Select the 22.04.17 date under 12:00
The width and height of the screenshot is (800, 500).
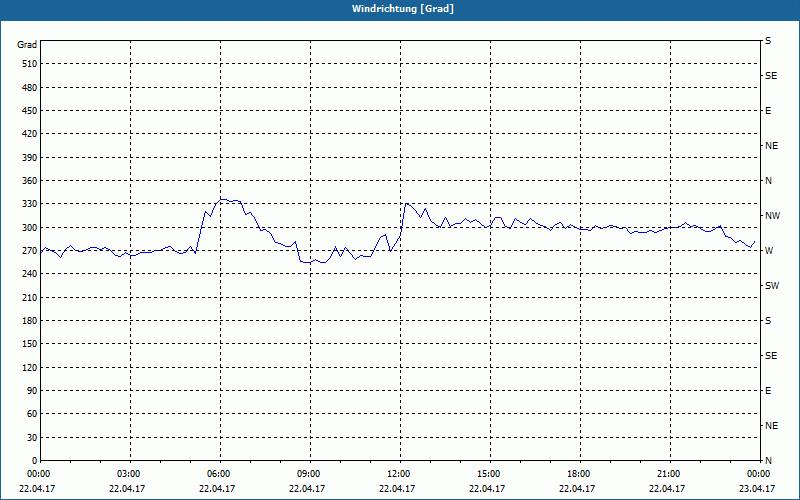coord(397,489)
